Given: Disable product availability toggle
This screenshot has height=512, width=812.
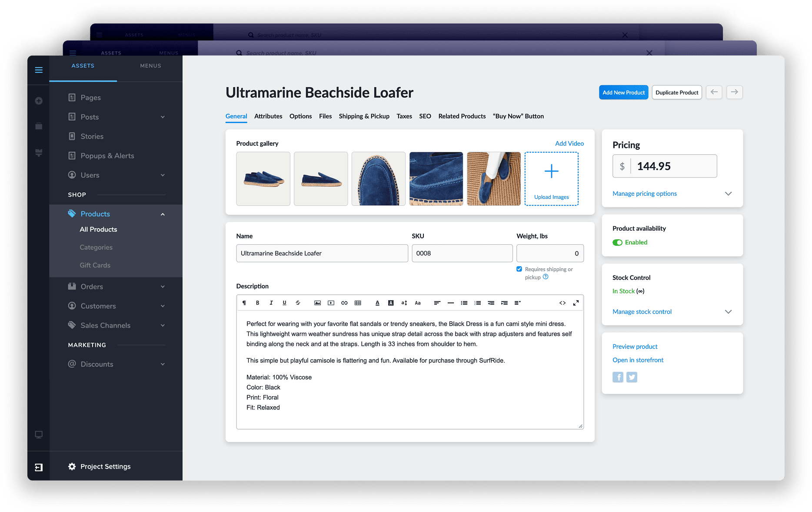Looking at the screenshot, I should coord(618,242).
